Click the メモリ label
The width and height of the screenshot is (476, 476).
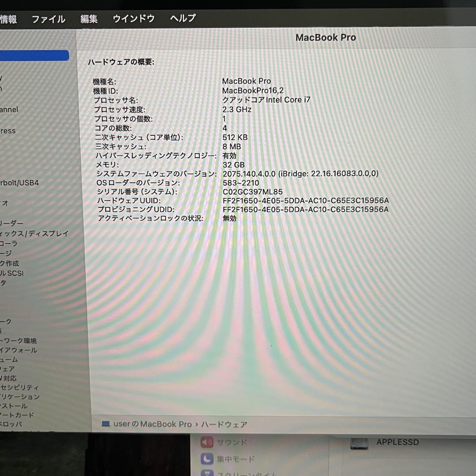(108, 165)
